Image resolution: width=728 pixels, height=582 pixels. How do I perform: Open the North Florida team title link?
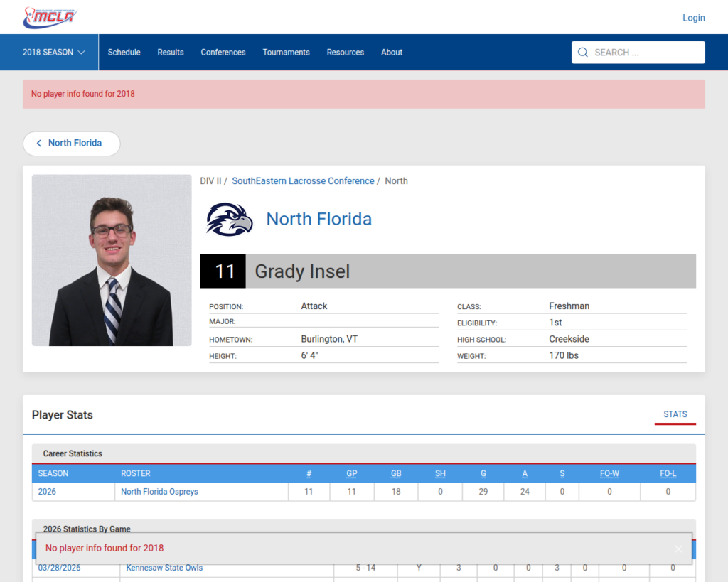(318, 219)
